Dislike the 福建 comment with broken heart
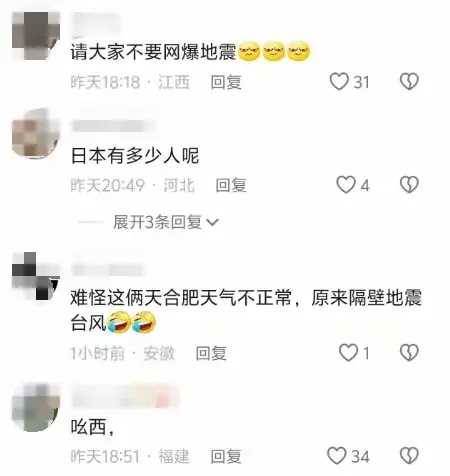Image resolution: width=450 pixels, height=476 pixels. pos(409,456)
